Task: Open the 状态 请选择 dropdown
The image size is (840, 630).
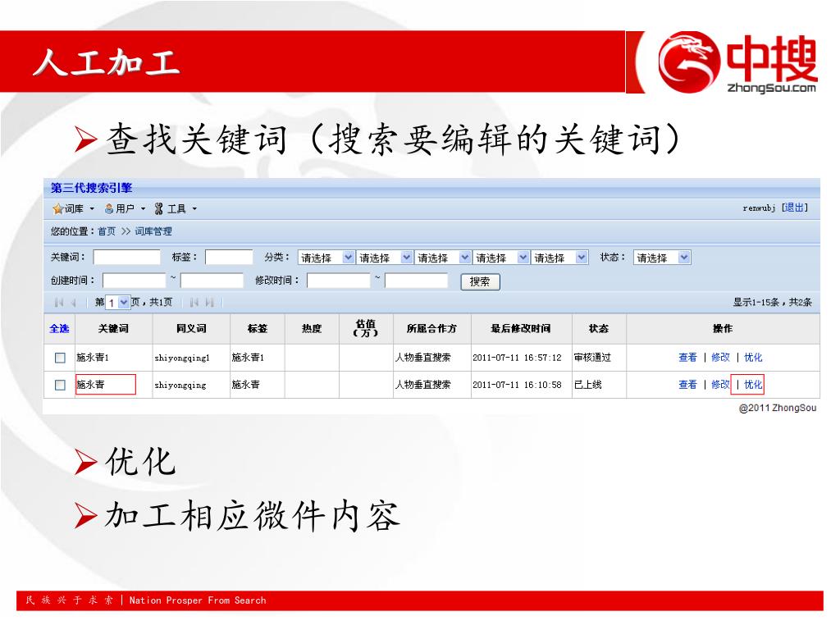Action: 662,258
